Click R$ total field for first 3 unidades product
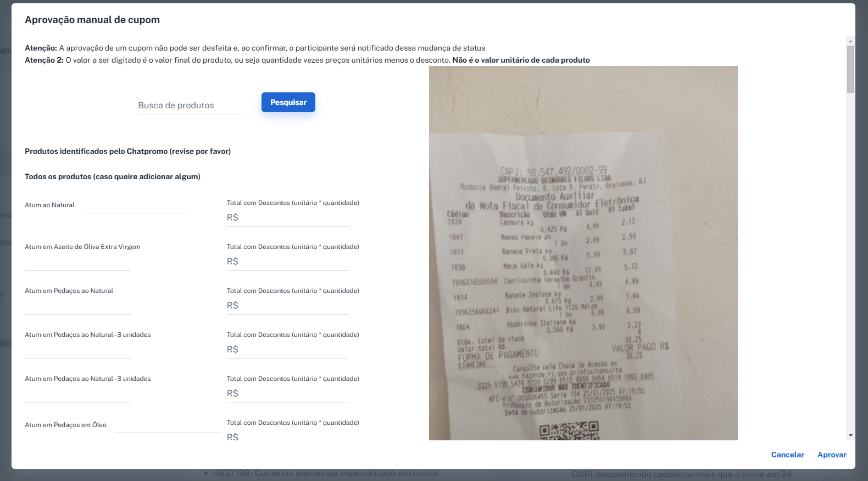This screenshot has height=481, width=868. (x=288, y=350)
